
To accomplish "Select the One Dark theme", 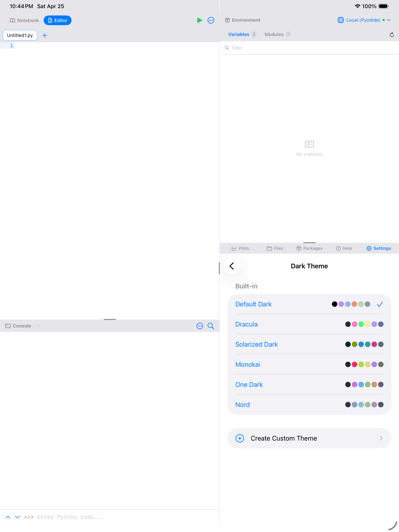I will point(309,385).
